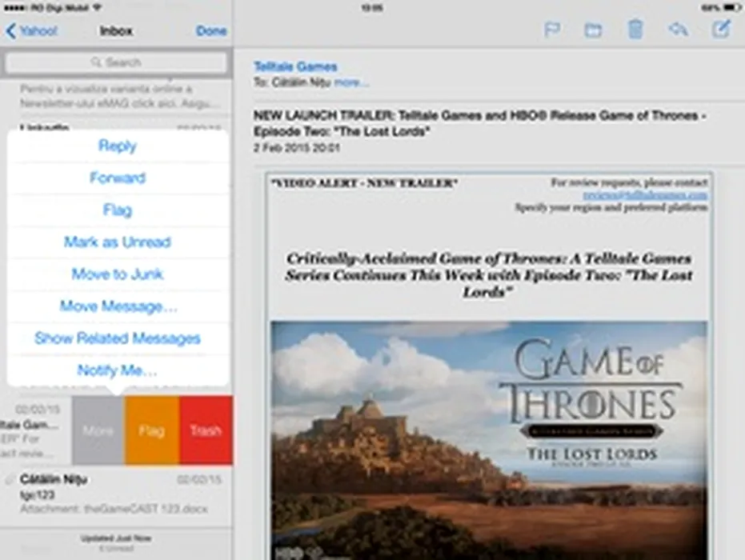Tap the trash can icon in the toolbar
This screenshot has height=560, width=745.
tap(635, 30)
